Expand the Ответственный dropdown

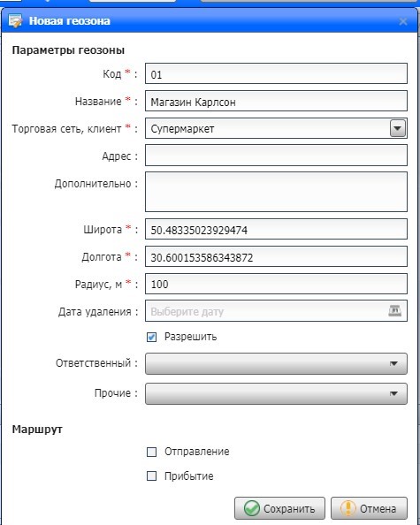[x=276, y=363]
